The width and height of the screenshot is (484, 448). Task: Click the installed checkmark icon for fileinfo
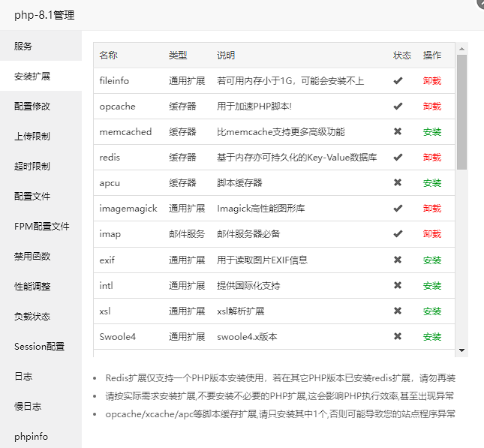[398, 80]
